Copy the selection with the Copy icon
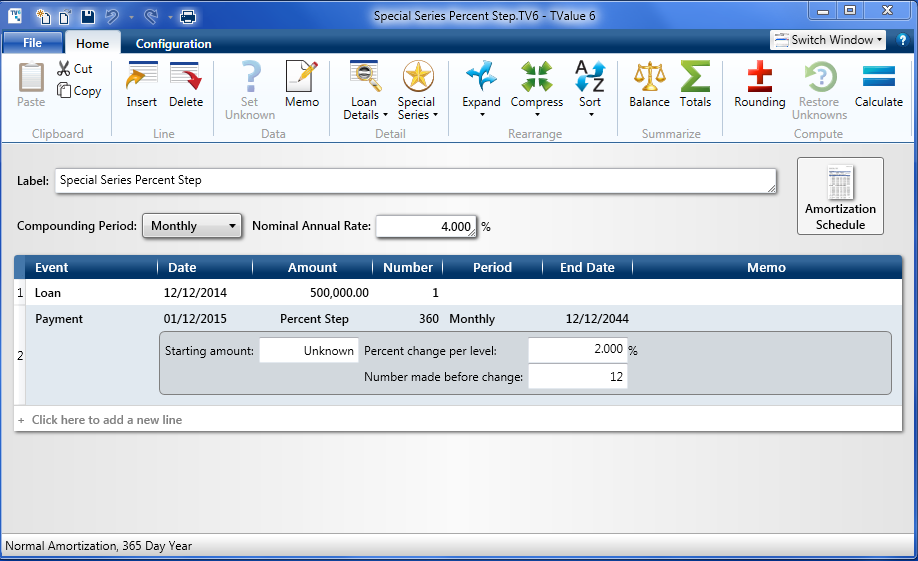This screenshot has height=561, width=918. 79,91
